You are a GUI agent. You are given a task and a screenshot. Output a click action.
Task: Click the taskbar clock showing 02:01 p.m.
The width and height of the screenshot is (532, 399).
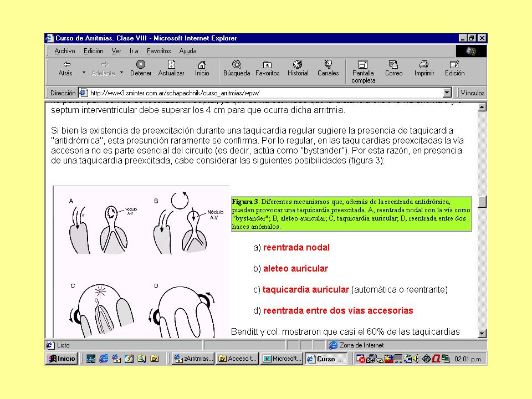[468, 359]
